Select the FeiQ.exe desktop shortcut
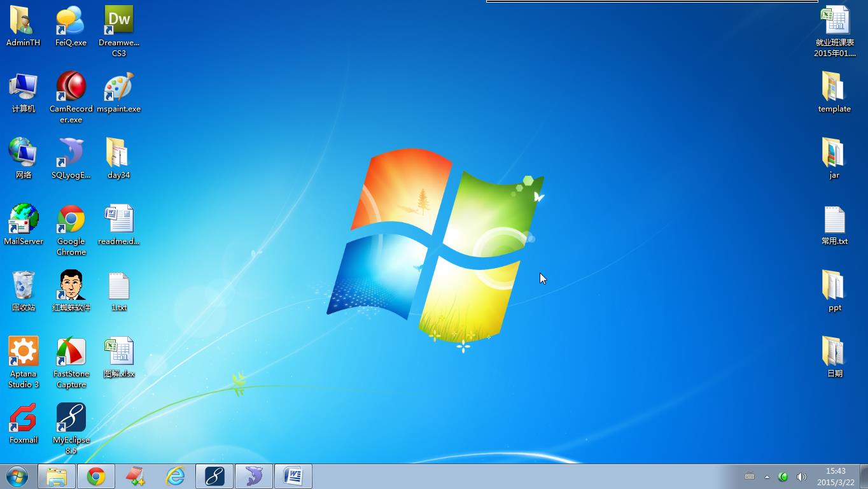Screen dimensions: 868x489 coord(71,22)
